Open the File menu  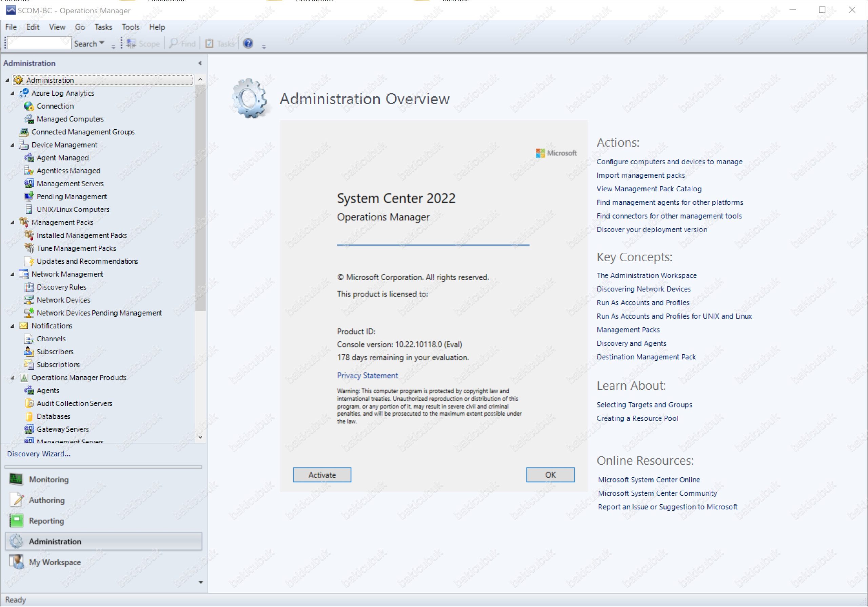click(11, 27)
